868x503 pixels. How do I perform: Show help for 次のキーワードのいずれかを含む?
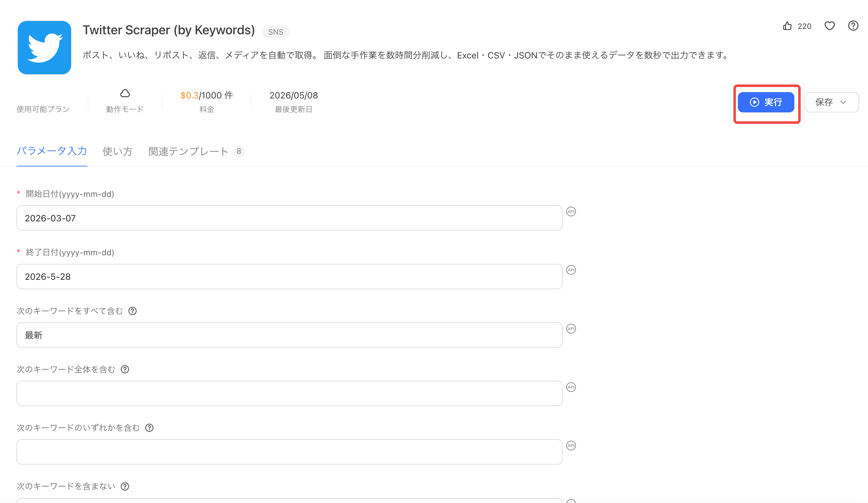(x=149, y=428)
